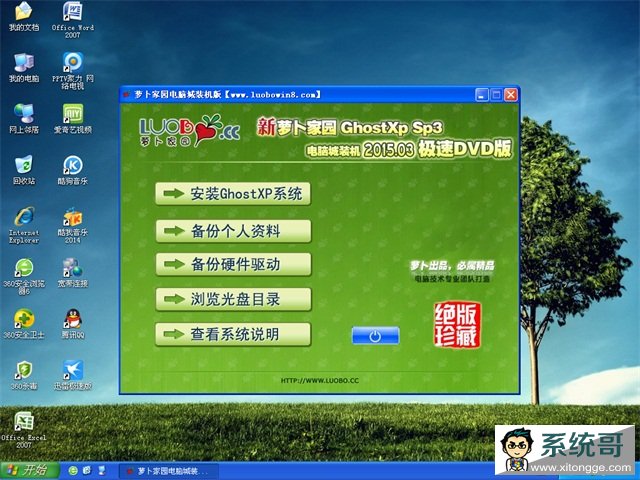640x480 pixels.
Task: Open Office Word 2007 desktop shortcut
Action: pyautogui.click(x=73, y=19)
